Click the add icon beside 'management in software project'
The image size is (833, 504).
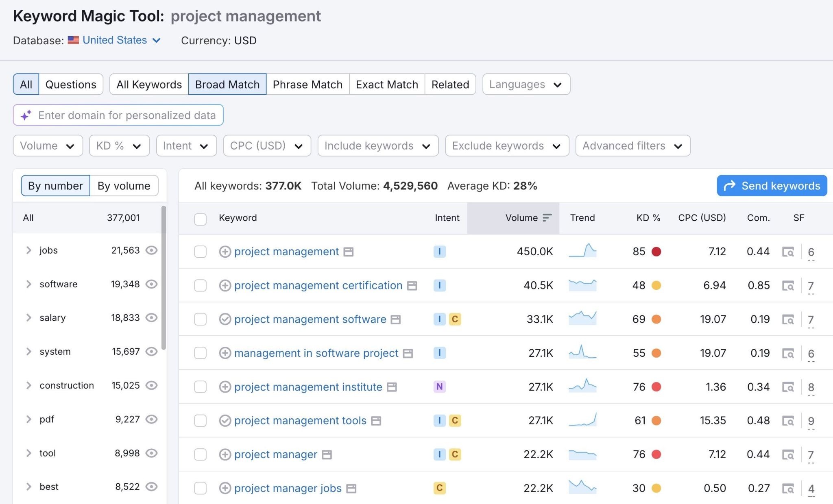click(225, 353)
